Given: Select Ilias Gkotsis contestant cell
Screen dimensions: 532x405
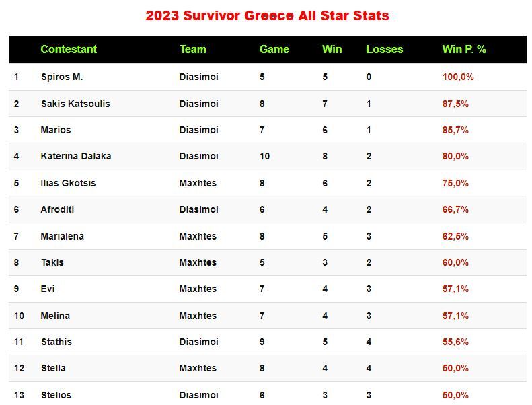Looking at the screenshot, I should coord(69,183).
